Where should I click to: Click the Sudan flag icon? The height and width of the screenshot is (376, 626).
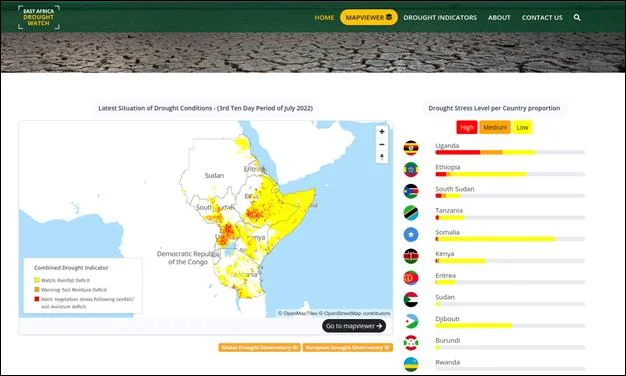click(x=411, y=299)
